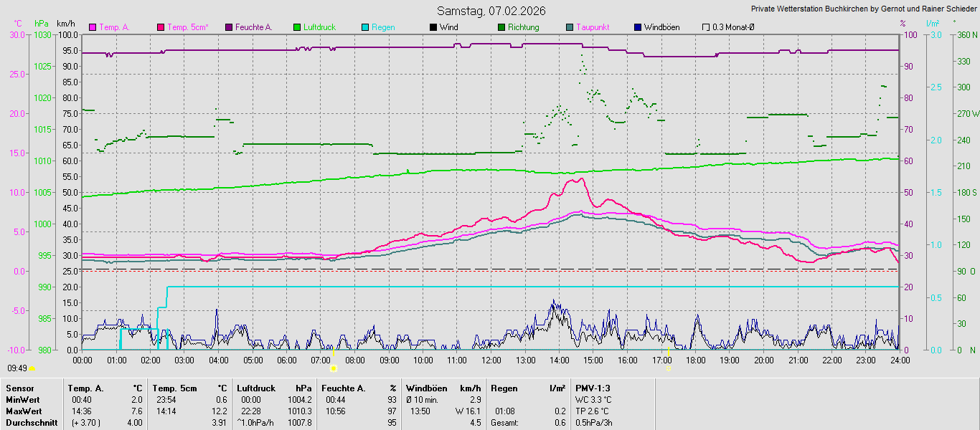This screenshot has width=980, height=430.
Task: Click the station title by Gernot und Rainer Schieder
Action: [x=863, y=9]
